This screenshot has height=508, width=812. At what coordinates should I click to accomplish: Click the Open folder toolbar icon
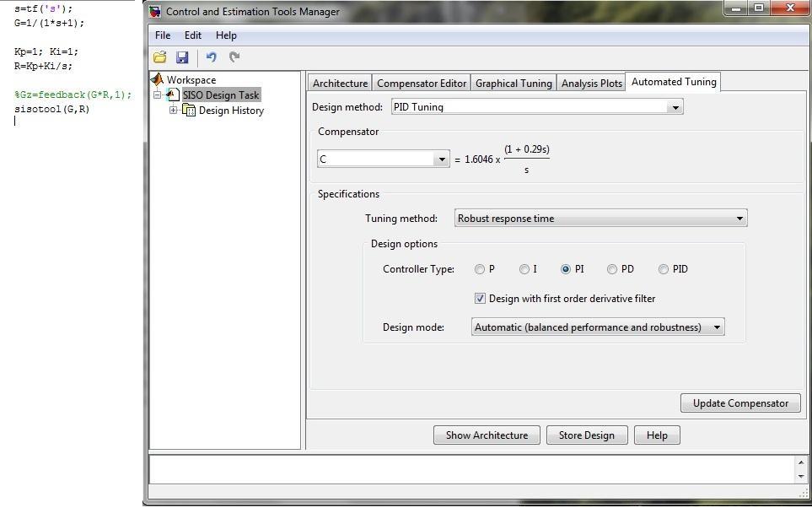coord(160,57)
